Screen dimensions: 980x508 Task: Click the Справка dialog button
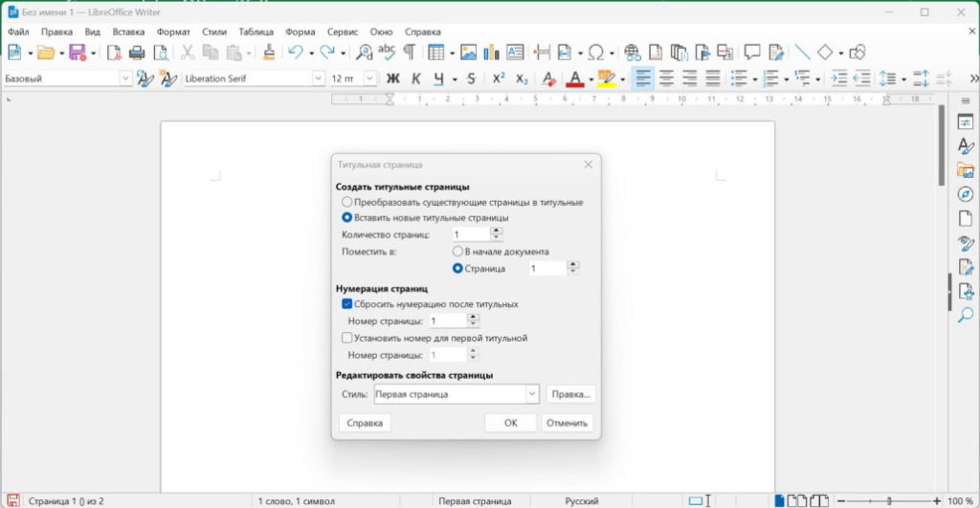click(x=365, y=423)
